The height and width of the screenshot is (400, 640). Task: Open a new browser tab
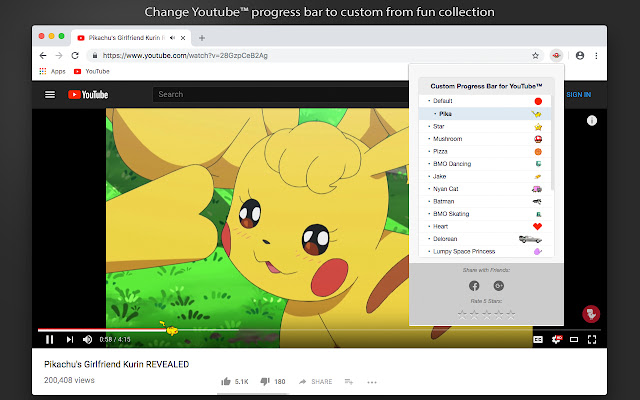tap(202, 38)
